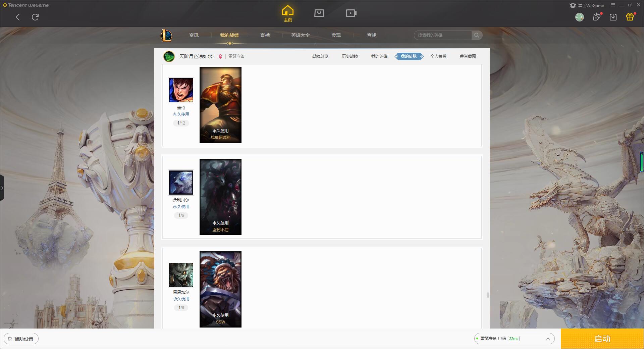Image resolution: width=644 pixels, height=349 pixels.
Task: Open the 坚韧不屈 skin card
Action: pyautogui.click(x=220, y=197)
